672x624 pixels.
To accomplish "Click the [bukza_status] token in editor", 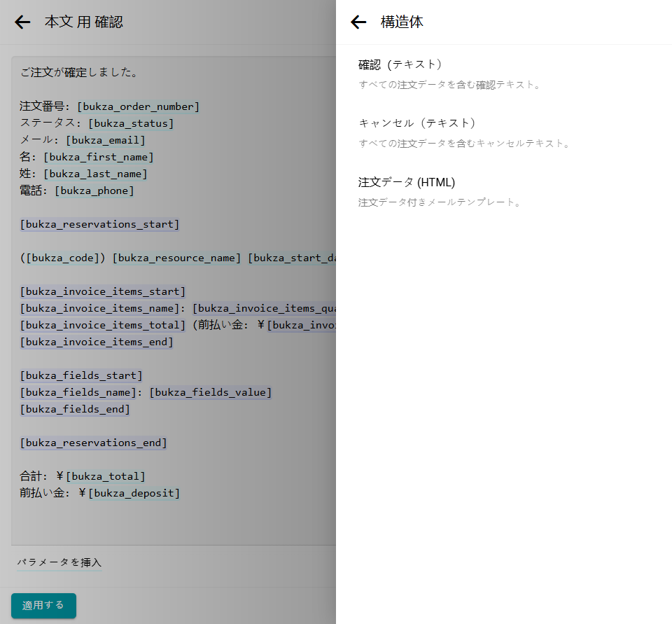I will [131, 123].
